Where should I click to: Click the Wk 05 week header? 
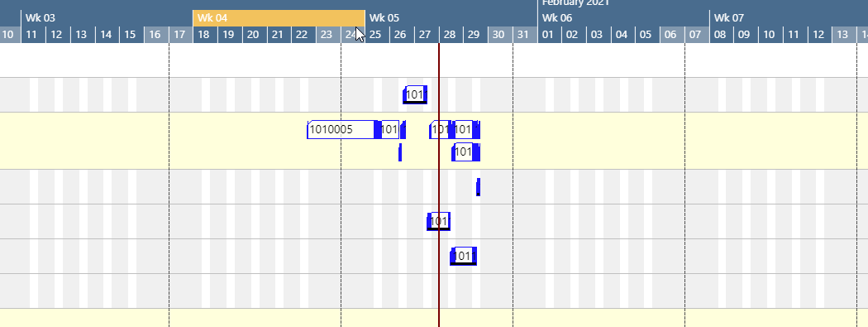pyautogui.click(x=451, y=17)
